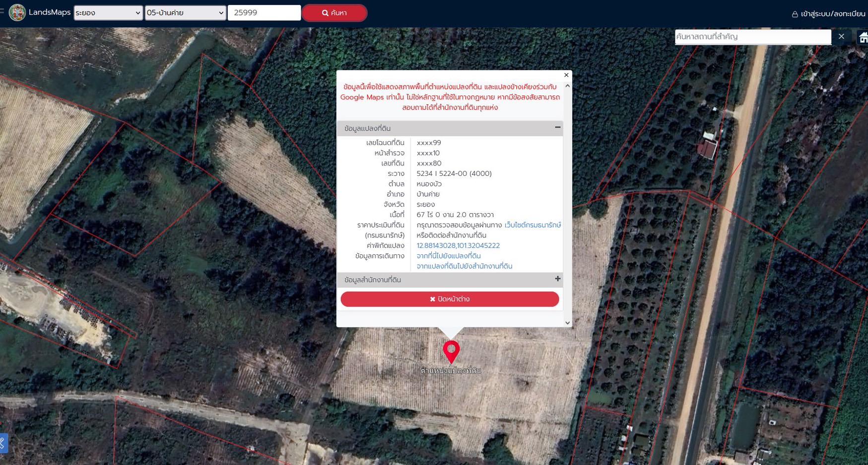Screen dimensions: 868x465
Task: Click the map sheet value 5234 I 5224-00 (4000)
Action: click(x=454, y=173)
